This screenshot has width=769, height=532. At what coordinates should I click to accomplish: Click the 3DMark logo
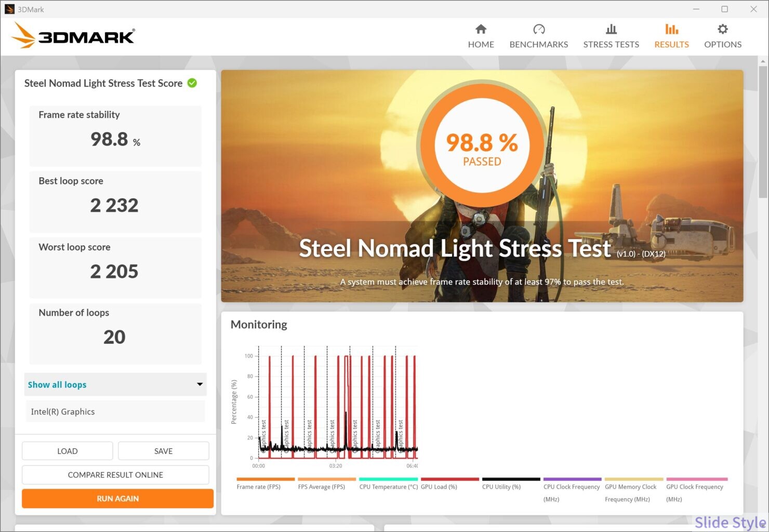pos(73,35)
